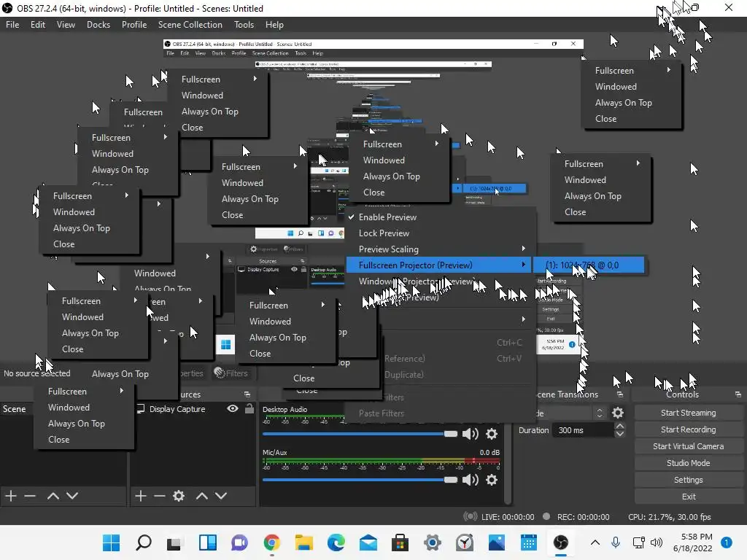The width and height of the screenshot is (747, 560).
Task: Move the scene up with the Scenes up arrow
Action: tap(53, 496)
